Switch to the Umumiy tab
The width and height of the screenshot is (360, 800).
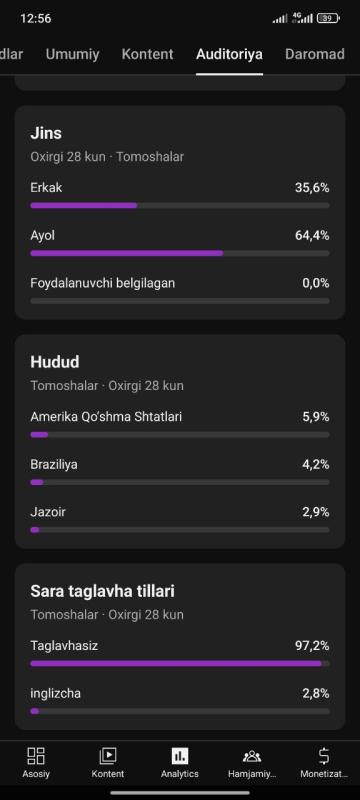(x=72, y=54)
